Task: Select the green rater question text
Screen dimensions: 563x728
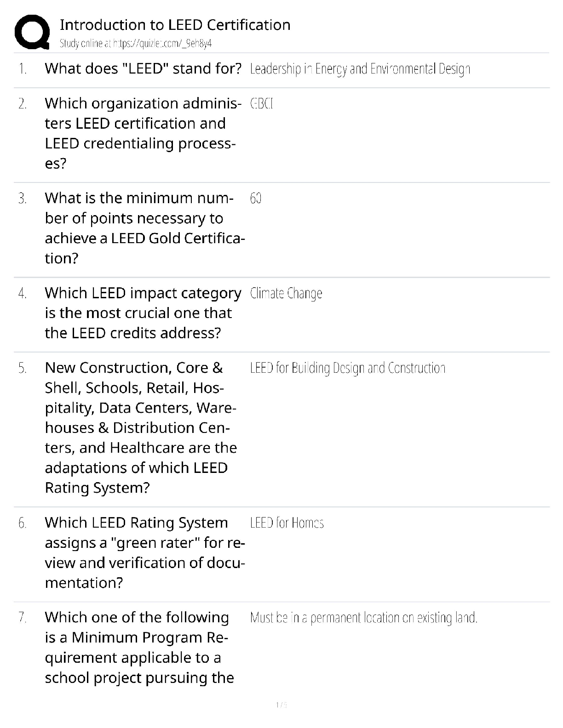Action: (x=144, y=552)
